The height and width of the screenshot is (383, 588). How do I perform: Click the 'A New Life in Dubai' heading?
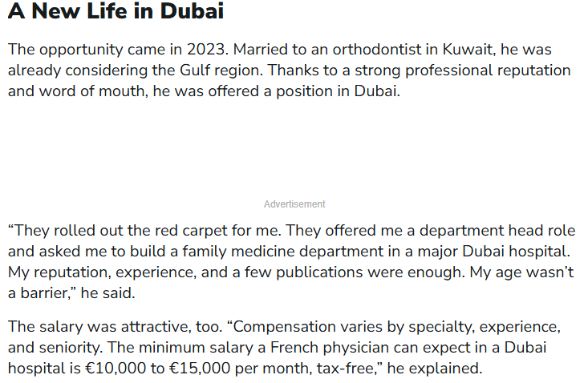pos(116,10)
